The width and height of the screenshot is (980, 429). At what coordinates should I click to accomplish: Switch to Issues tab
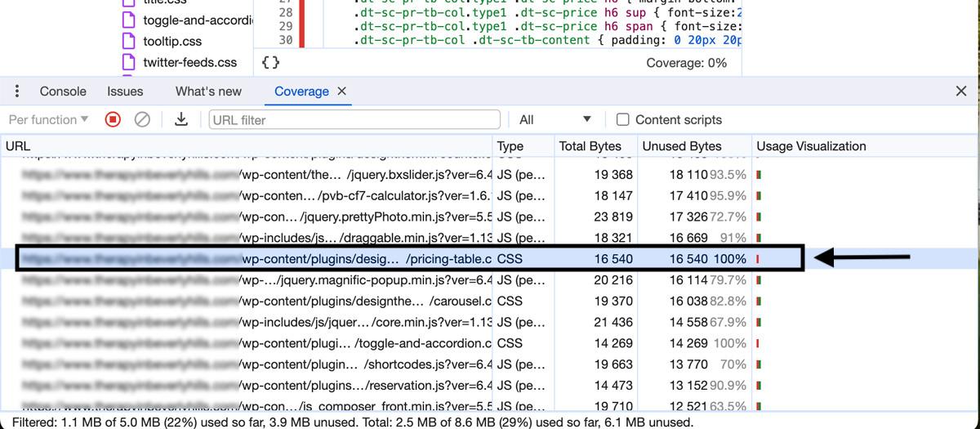(x=125, y=92)
